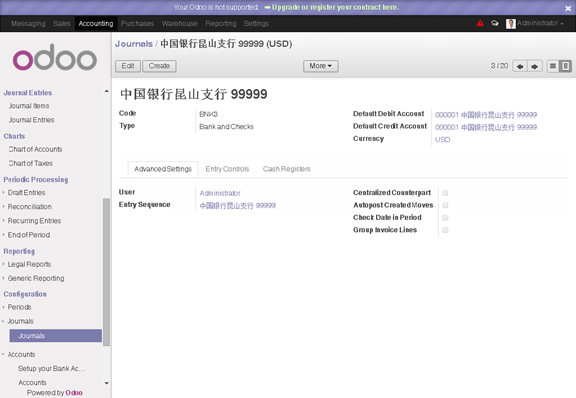This screenshot has width=576, height=398.
Task: Open the USD currency link
Action: [x=442, y=140]
